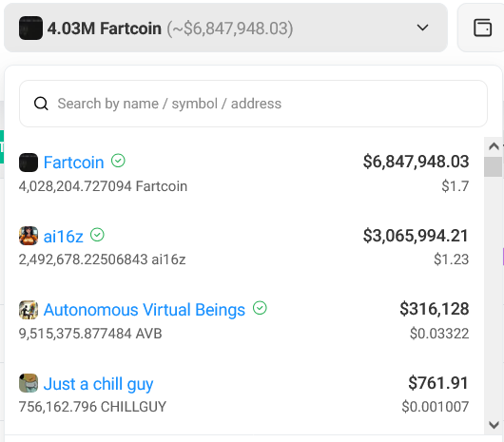Click the magnifier search icon

[41, 104]
